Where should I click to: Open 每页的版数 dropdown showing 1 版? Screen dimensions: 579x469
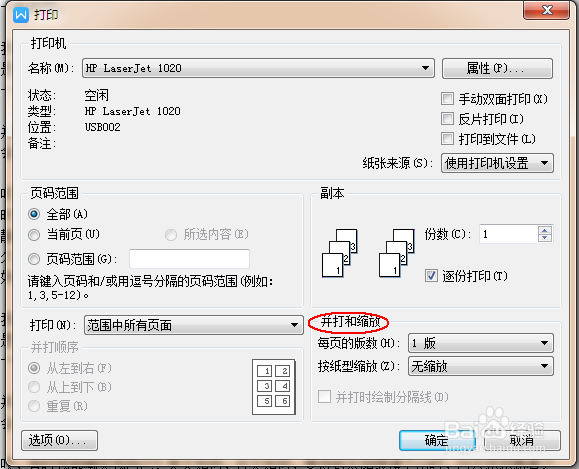(x=480, y=343)
